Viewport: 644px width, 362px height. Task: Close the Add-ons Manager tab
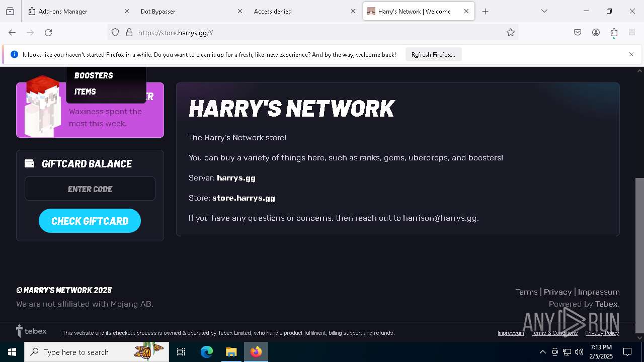[127, 11]
